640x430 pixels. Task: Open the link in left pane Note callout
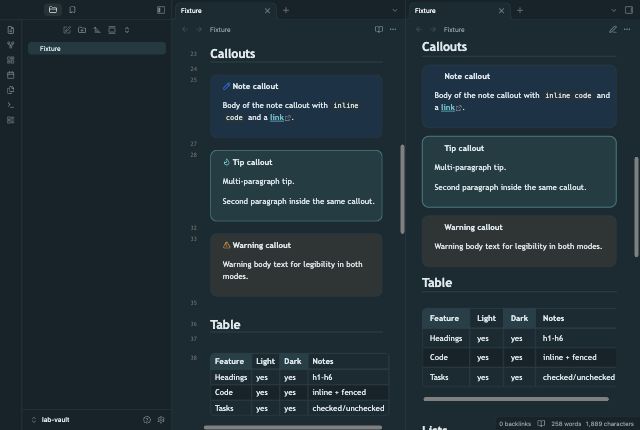point(277,117)
